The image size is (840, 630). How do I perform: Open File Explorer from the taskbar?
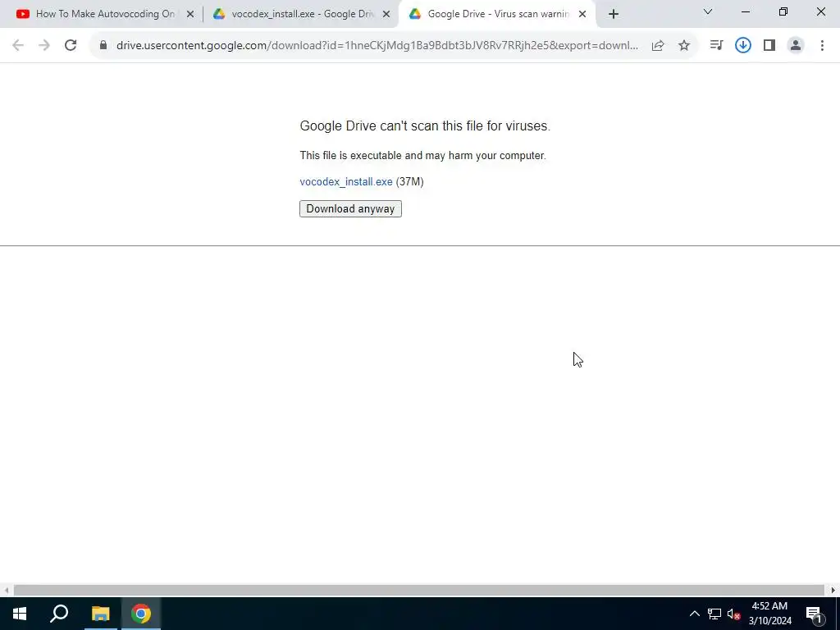coord(100,614)
